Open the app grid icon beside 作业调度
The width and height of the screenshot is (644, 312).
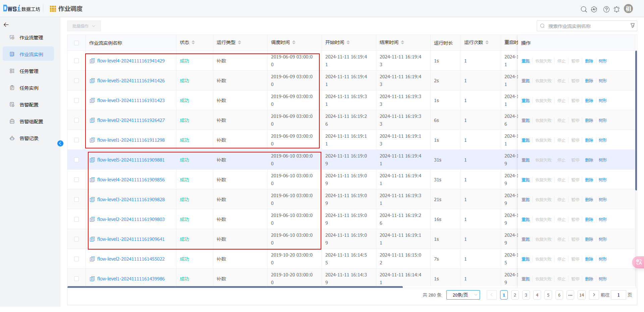point(53,9)
